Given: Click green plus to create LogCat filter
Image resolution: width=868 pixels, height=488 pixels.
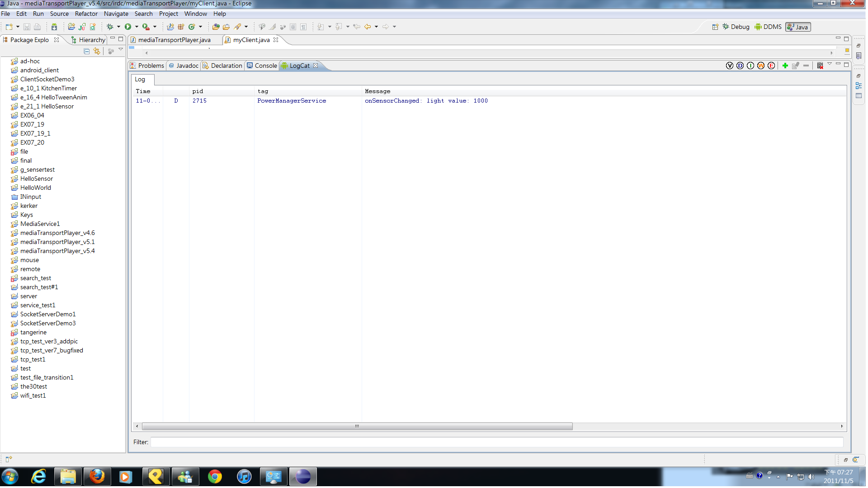Looking at the screenshot, I should pyautogui.click(x=785, y=66).
